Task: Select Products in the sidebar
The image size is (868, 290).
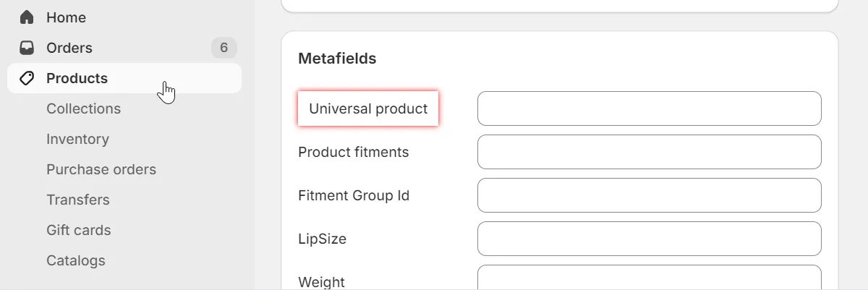Action: [x=77, y=78]
